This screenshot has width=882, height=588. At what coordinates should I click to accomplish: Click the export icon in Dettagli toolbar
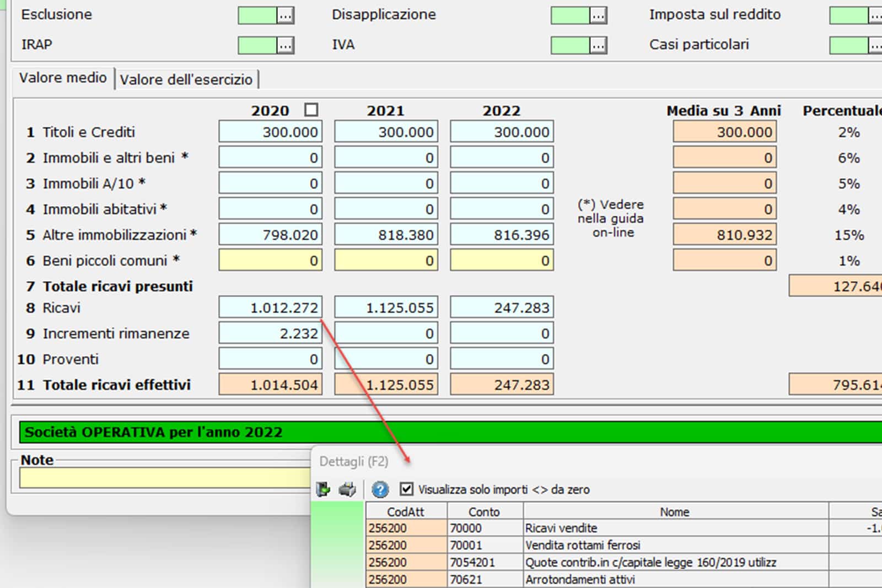coord(323,489)
